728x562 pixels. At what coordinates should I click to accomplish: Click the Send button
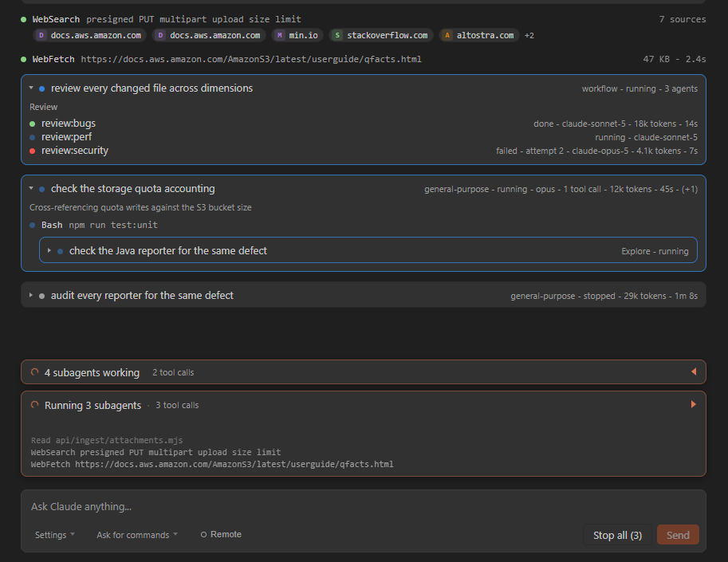click(678, 535)
